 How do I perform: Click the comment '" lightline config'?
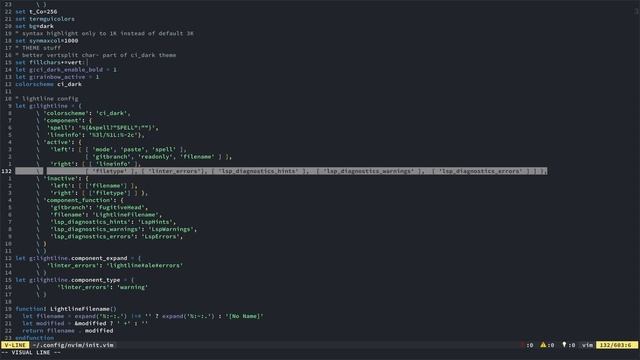(47, 99)
